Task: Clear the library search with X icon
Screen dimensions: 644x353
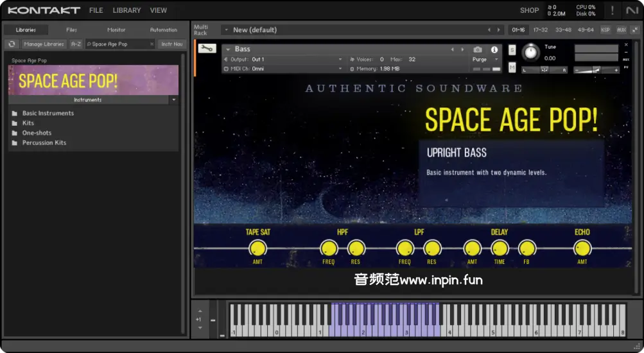Action: pyautogui.click(x=152, y=44)
